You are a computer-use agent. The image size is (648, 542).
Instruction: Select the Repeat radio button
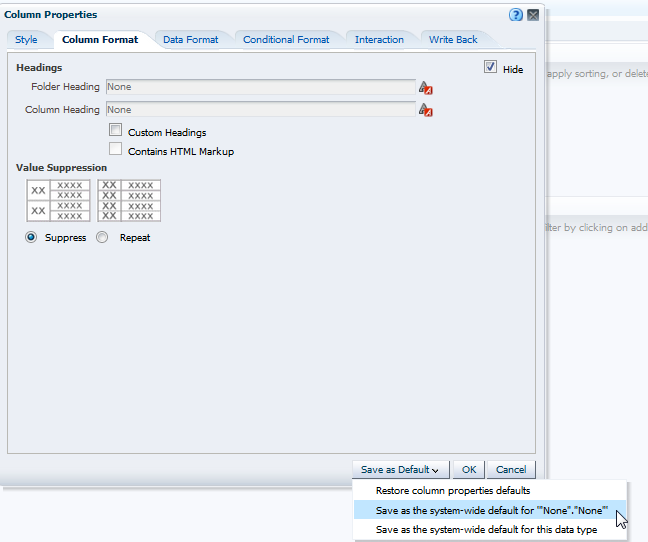102,237
